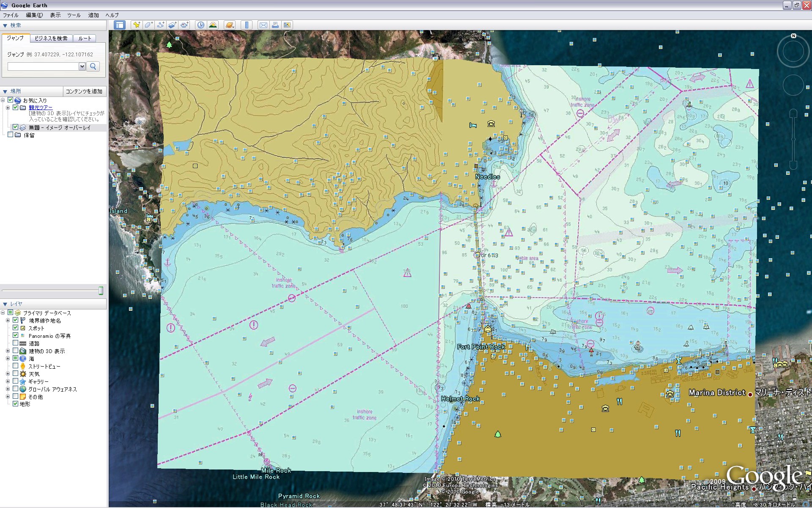Disable the 地形 layer
Image resolution: width=812 pixels, height=508 pixels.
coord(16,404)
